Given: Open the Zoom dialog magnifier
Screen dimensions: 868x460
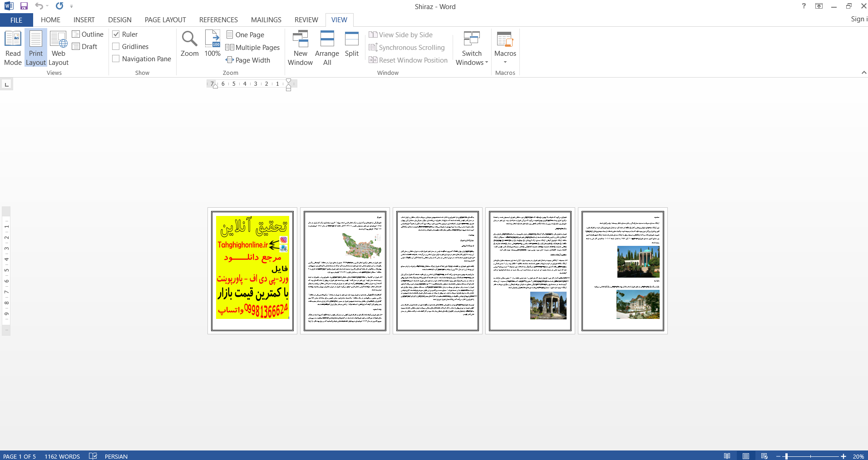Looking at the screenshot, I should tap(189, 44).
